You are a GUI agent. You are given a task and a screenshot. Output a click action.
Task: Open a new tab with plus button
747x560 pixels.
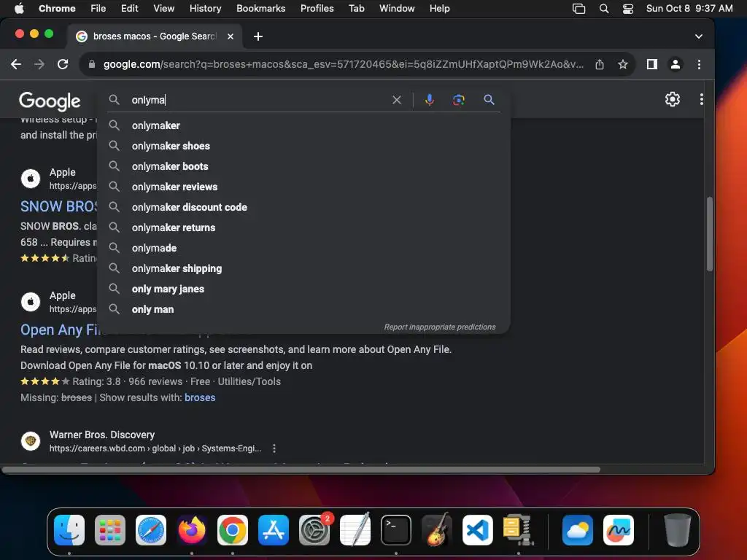pyautogui.click(x=258, y=36)
